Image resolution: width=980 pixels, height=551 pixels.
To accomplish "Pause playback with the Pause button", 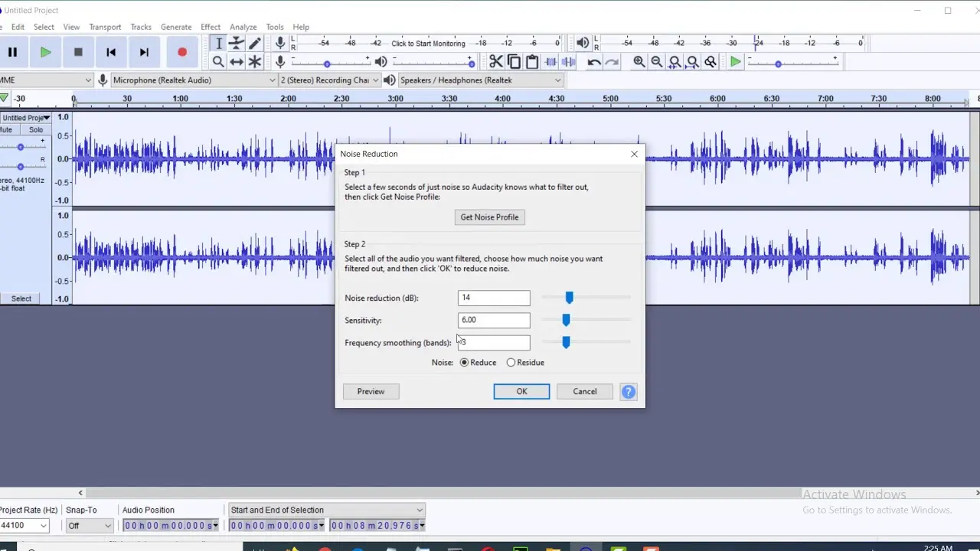I will (x=13, y=52).
